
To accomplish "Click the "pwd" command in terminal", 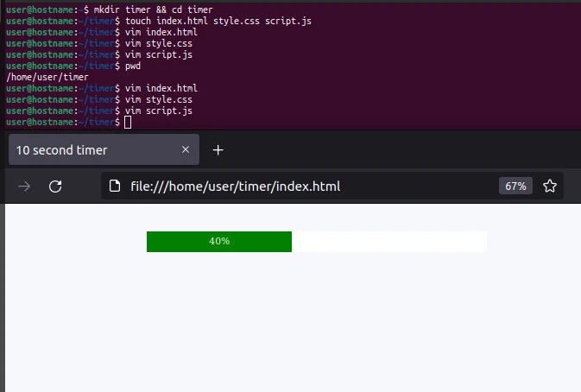I will pos(132,66).
